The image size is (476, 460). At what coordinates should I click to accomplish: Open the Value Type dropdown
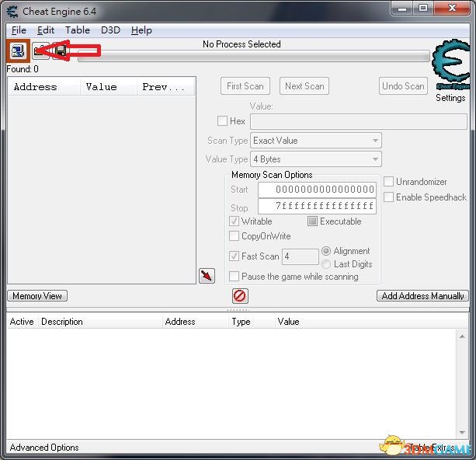pos(316,159)
